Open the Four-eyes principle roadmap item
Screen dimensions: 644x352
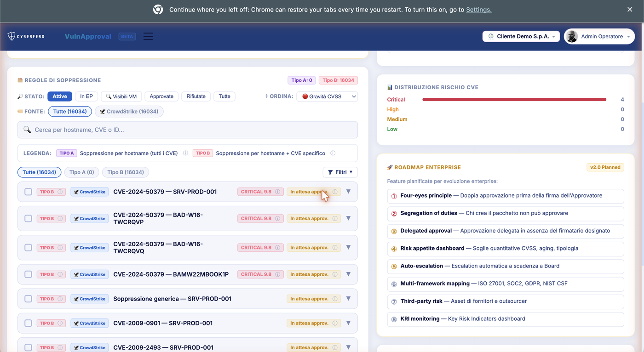[x=506, y=196]
